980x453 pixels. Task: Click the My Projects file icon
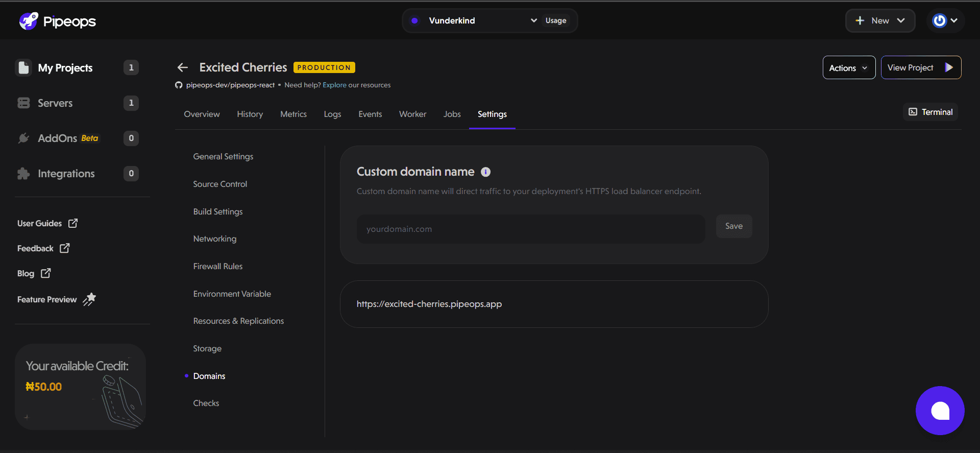tap(23, 67)
